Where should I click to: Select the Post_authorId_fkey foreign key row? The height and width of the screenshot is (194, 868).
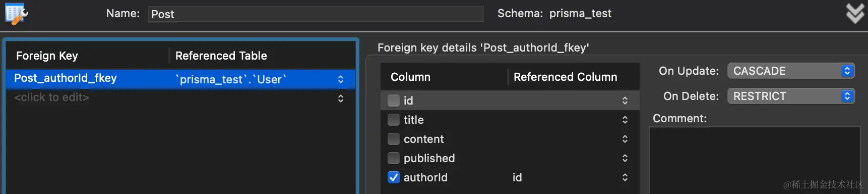180,79
